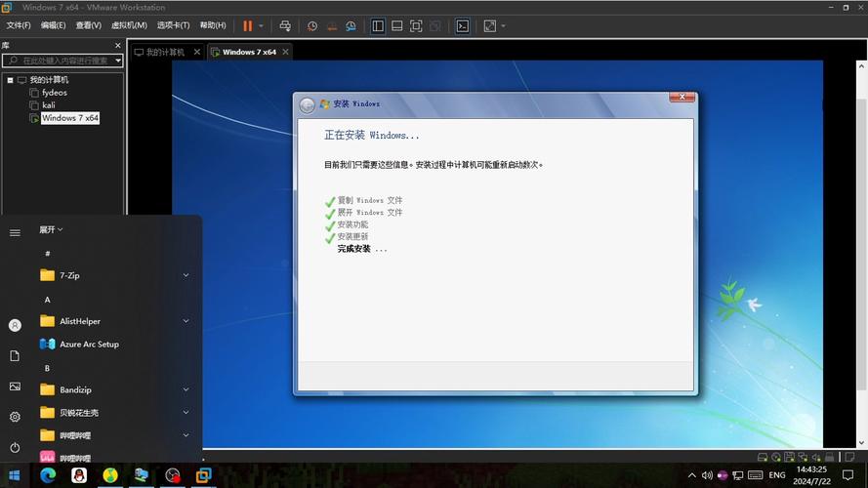868x488 pixels.
Task: Open stretch guest dropdown arrow
Action: 503,26
